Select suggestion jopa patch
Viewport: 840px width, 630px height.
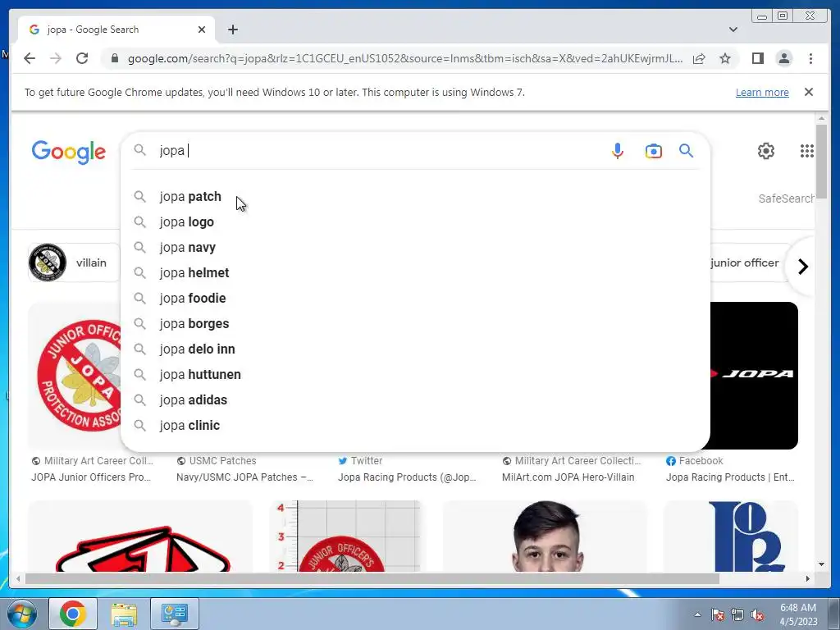point(415,197)
